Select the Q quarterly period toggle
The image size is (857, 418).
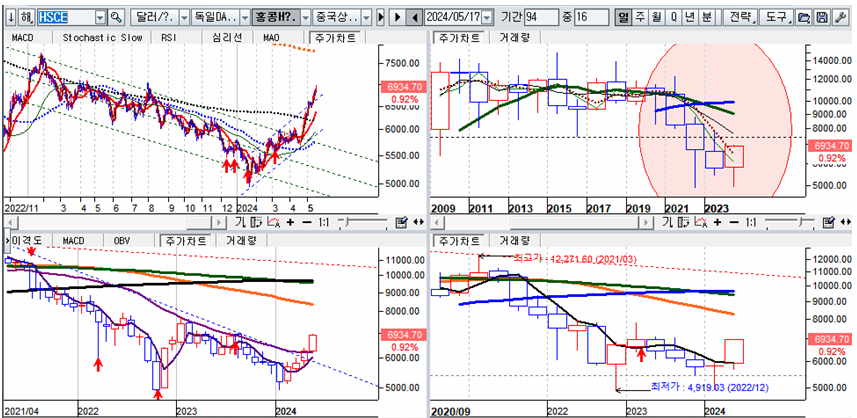673,17
